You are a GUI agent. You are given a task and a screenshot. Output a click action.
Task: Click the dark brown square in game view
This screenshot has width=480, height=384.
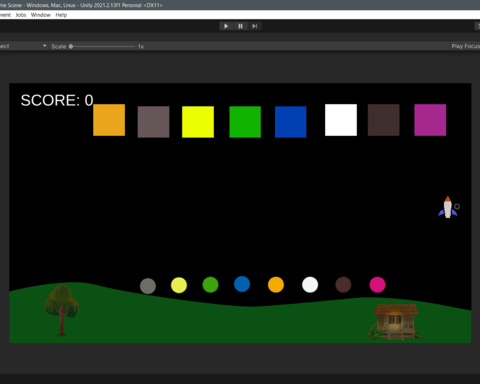point(384,120)
